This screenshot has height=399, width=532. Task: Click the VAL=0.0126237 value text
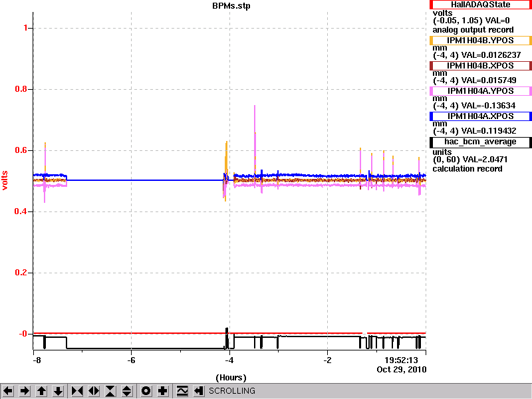click(491, 55)
